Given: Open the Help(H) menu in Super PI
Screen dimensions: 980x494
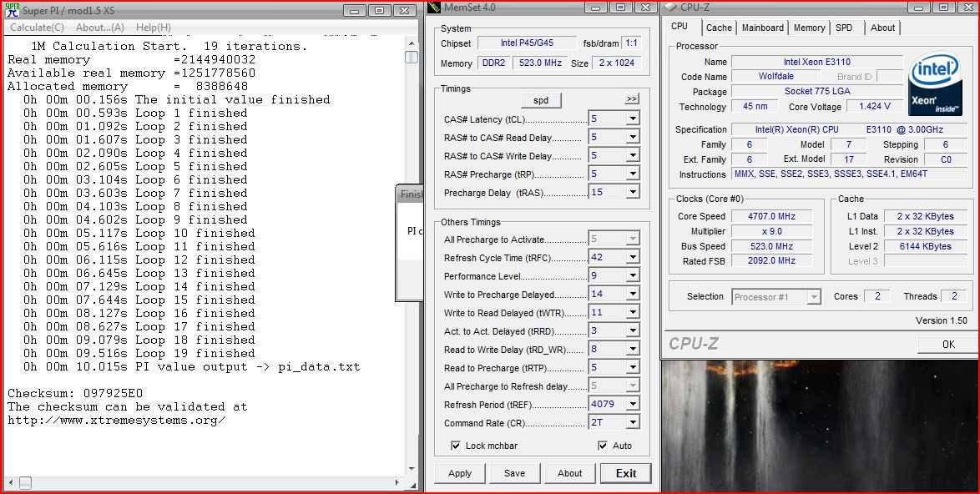Looking at the screenshot, I should click(x=153, y=28).
